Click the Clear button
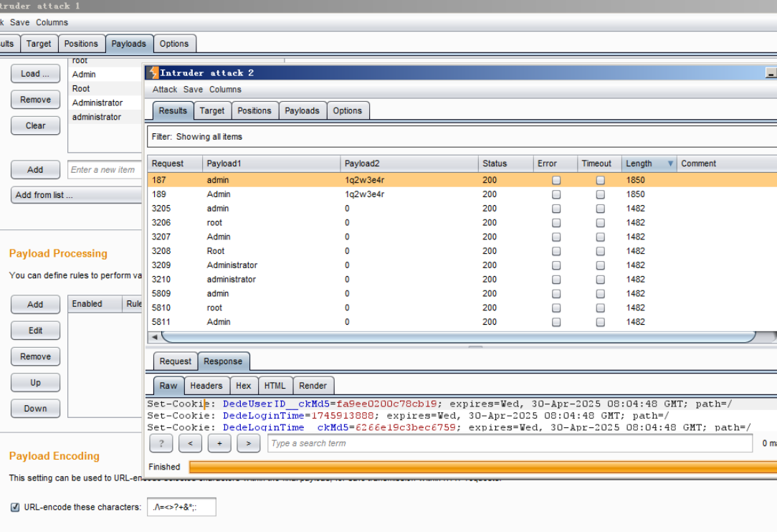This screenshot has width=777, height=532. pyautogui.click(x=35, y=126)
